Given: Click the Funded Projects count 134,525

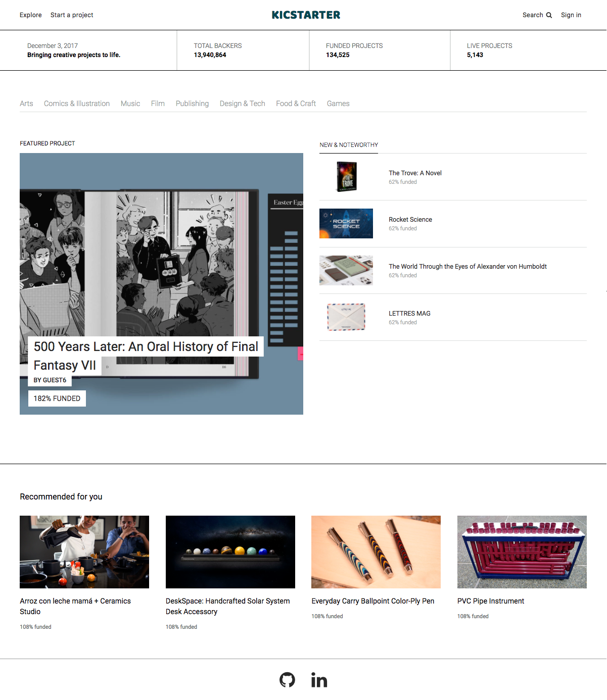Looking at the screenshot, I should pos(338,55).
